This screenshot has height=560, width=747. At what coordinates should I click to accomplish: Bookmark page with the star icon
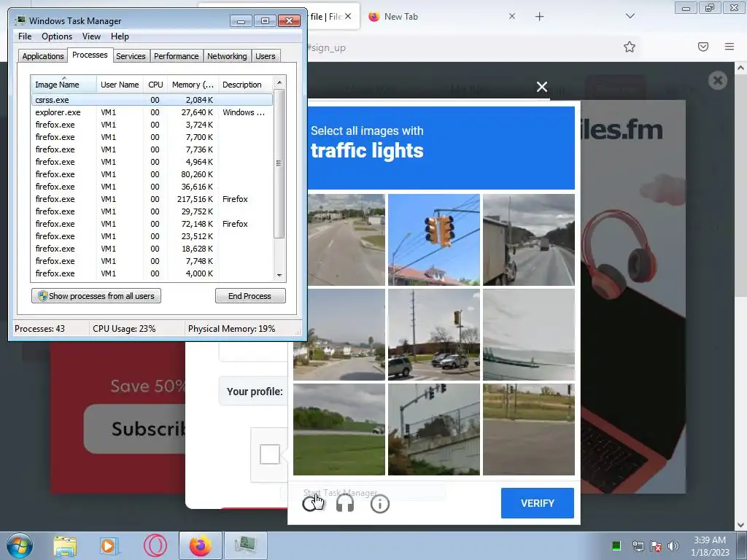630,47
